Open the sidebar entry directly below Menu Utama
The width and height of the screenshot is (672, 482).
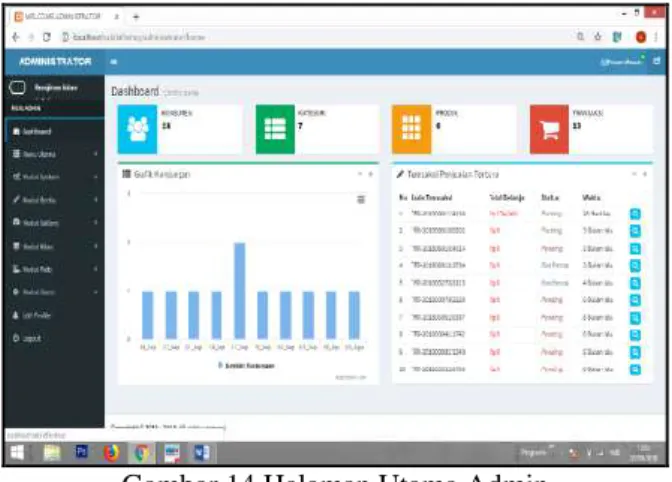coord(54,177)
